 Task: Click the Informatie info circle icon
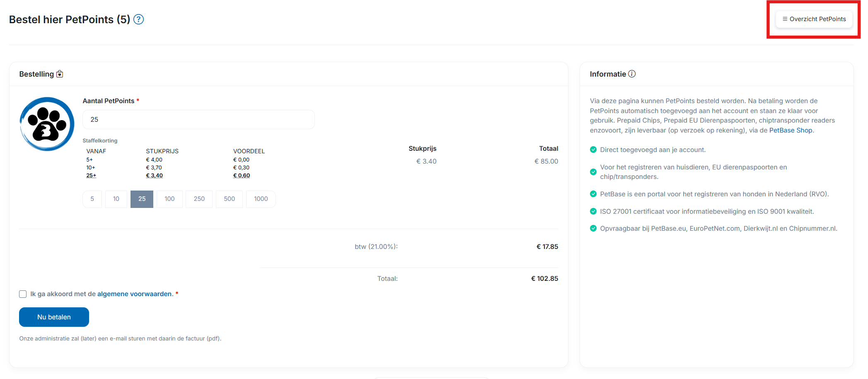tap(632, 74)
